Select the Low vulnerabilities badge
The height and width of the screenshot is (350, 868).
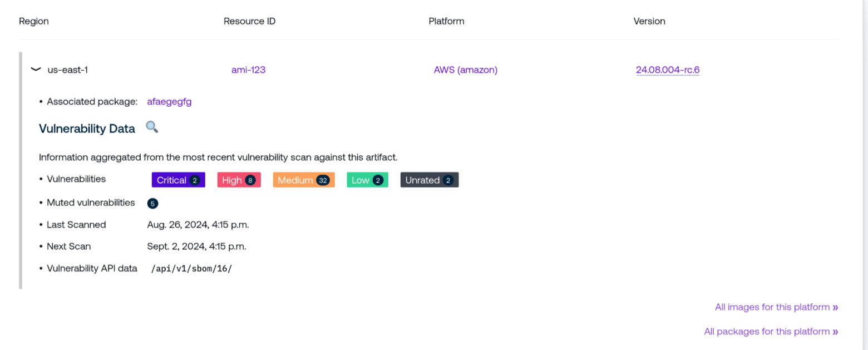click(x=367, y=180)
